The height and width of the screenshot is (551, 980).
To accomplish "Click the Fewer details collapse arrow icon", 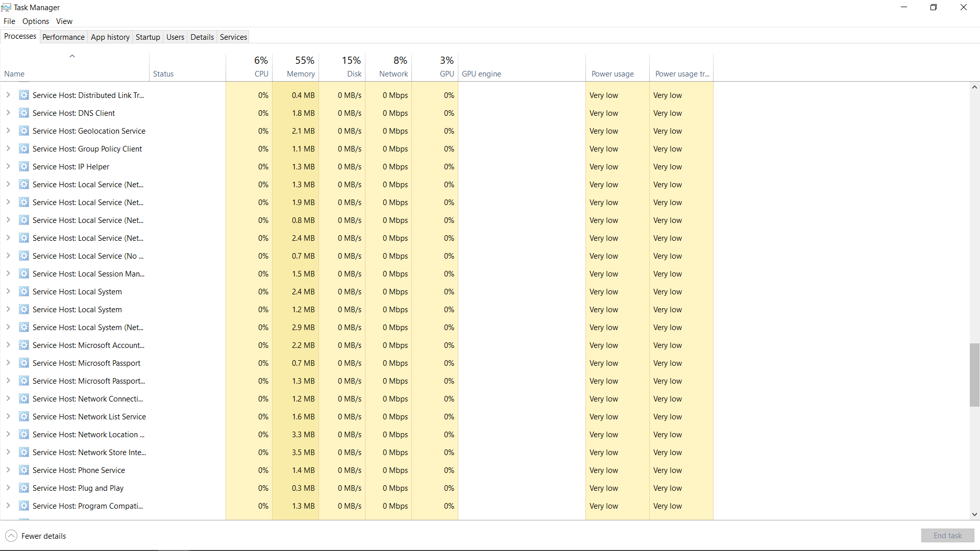I will click(11, 536).
